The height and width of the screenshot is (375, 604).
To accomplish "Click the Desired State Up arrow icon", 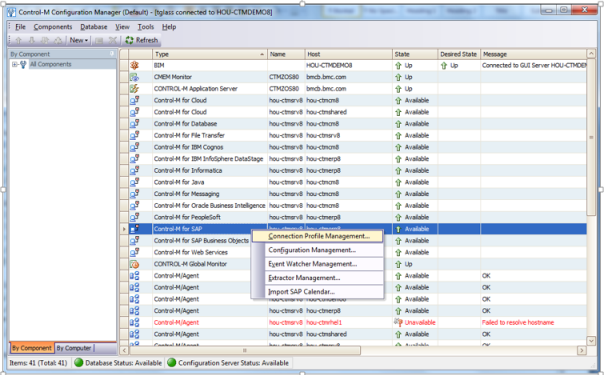I will coord(444,66).
